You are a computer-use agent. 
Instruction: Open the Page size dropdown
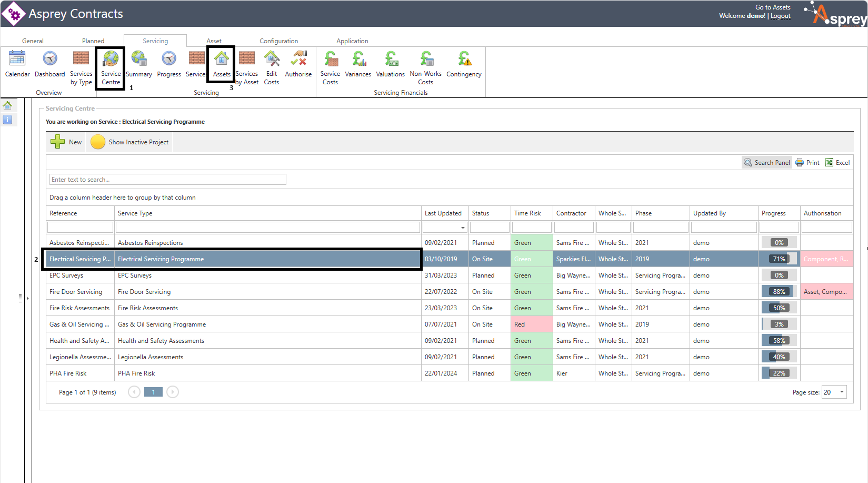(842, 392)
